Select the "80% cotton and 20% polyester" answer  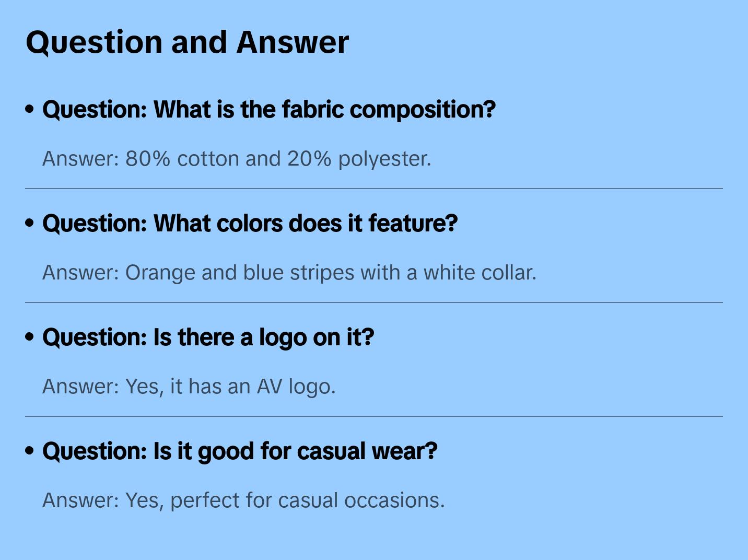[237, 159]
